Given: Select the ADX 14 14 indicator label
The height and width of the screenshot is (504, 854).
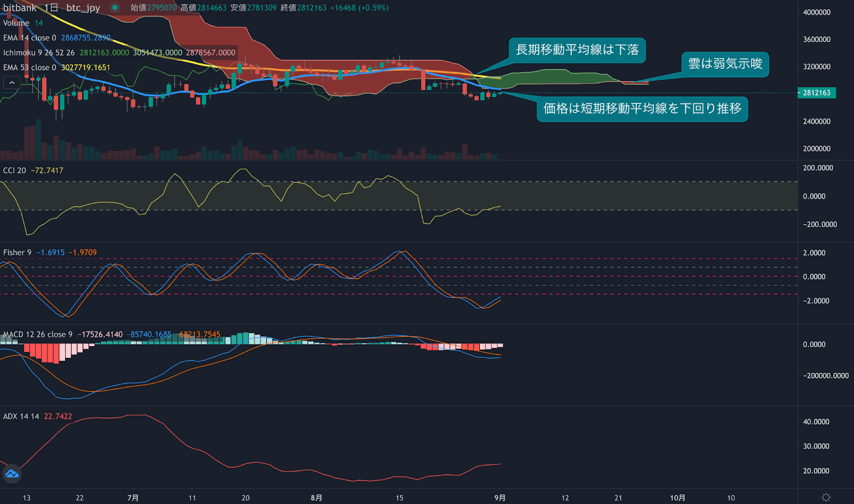Looking at the screenshot, I should pos(21,417).
